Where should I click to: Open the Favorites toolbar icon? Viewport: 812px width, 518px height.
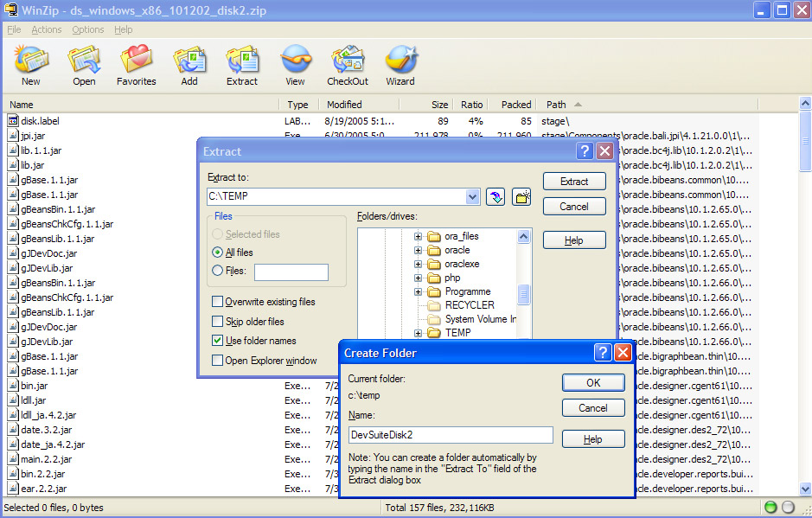click(x=136, y=65)
